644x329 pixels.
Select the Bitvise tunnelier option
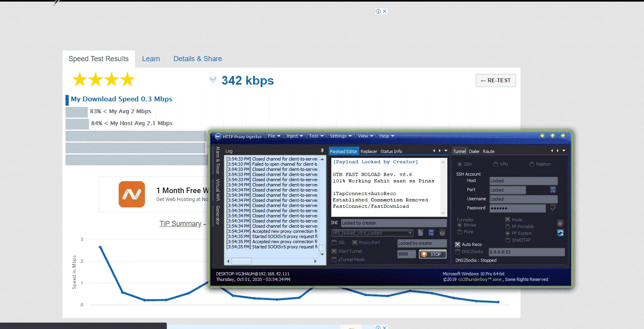[459, 225]
